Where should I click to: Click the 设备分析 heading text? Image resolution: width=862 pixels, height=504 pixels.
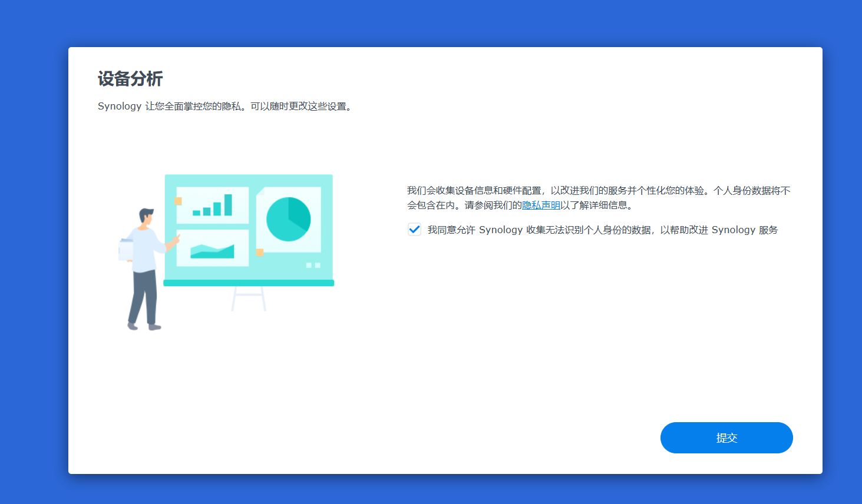tap(130, 79)
